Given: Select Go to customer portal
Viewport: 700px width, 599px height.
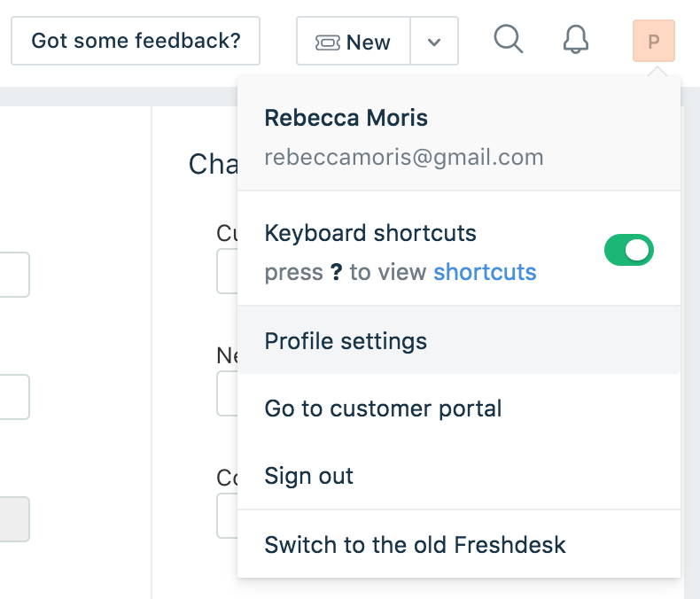Looking at the screenshot, I should [x=383, y=408].
